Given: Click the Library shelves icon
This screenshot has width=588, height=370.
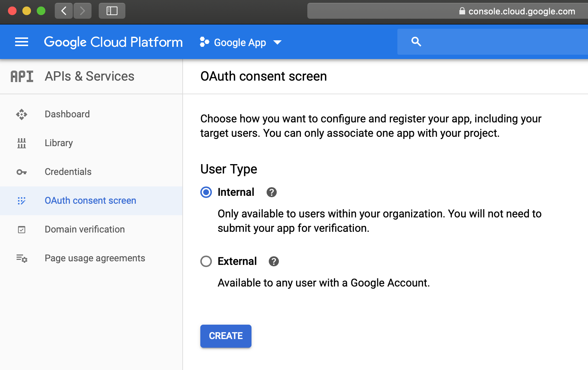Looking at the screenshot, I should click(22, 143).
